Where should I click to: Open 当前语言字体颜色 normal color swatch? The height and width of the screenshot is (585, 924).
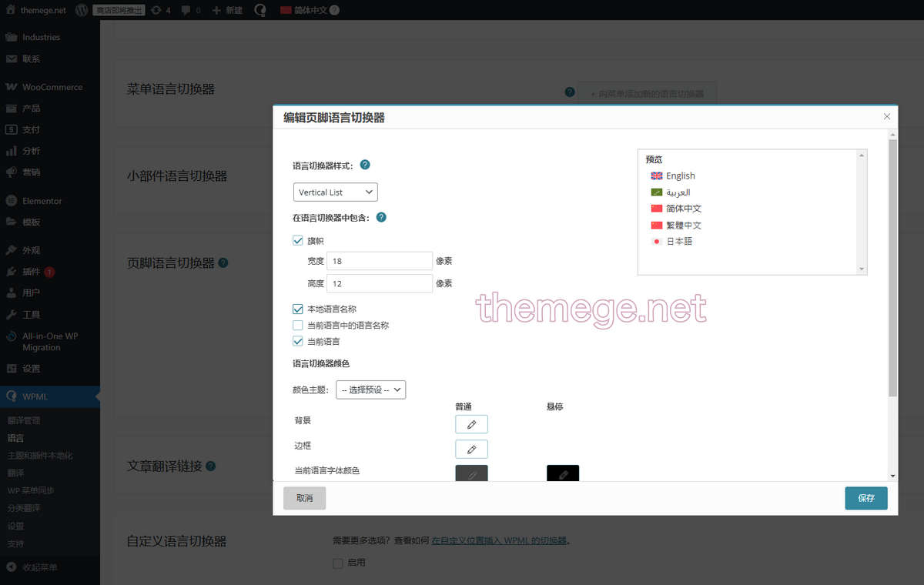[471, 473]
